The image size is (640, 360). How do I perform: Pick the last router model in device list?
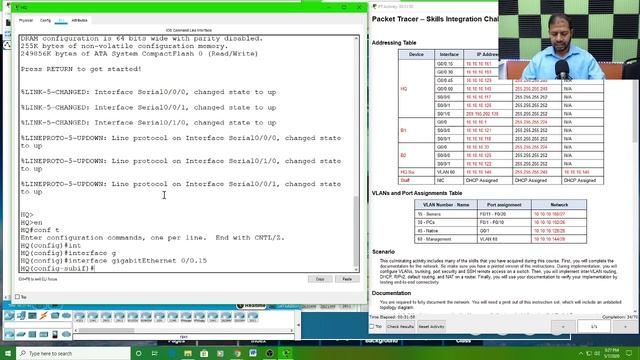pos(253,317)
